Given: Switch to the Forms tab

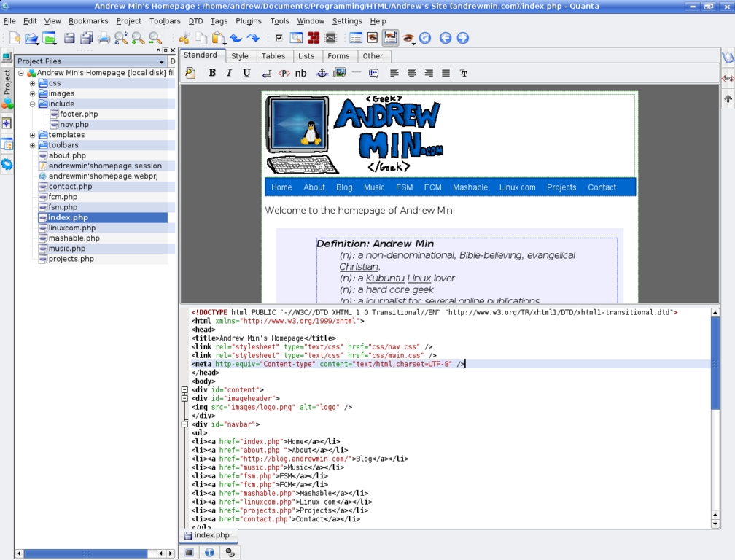Looking at the screenshot, I should point(338,55).
